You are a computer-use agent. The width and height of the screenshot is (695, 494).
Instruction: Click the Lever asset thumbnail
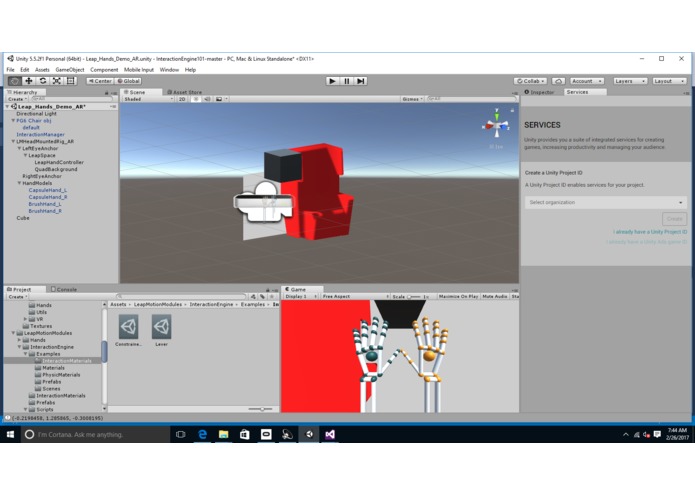tap(161, 327)
